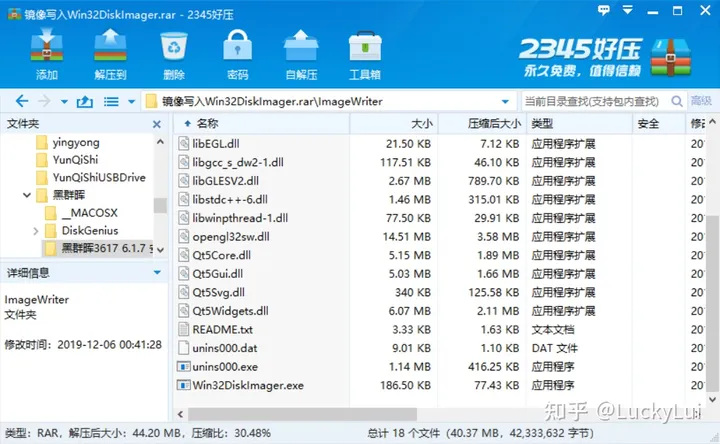Click the 文本文档 type cell

pos(553,329)
